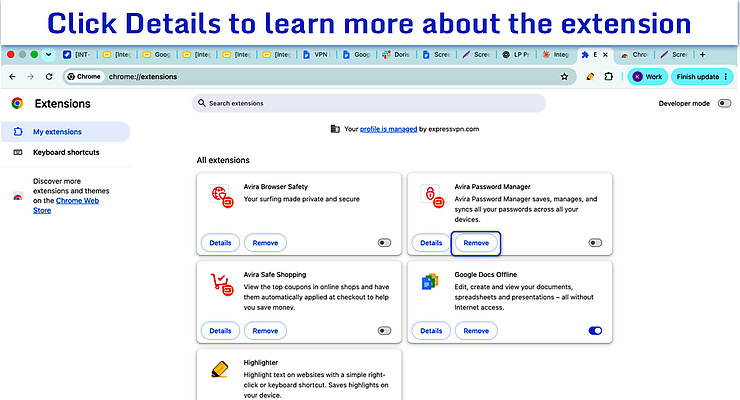Click the Avira Safe Shopping cart icon
Image resolution: width=740 pixels, height=400 pixels.
[x=222, y=284]
